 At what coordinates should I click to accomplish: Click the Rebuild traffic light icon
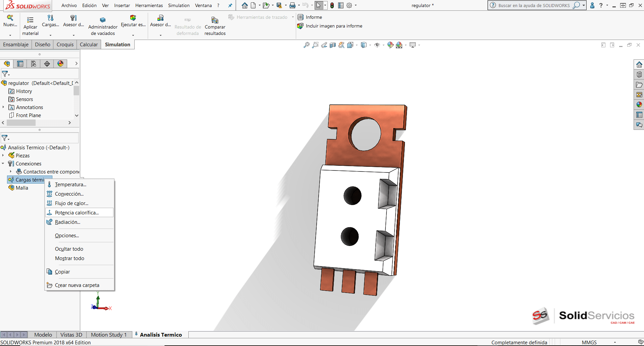click(x=332, y=5)
